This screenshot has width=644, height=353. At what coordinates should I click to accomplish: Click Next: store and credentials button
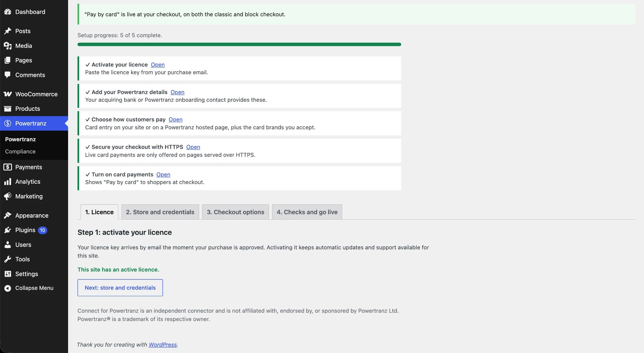(120, 288)
